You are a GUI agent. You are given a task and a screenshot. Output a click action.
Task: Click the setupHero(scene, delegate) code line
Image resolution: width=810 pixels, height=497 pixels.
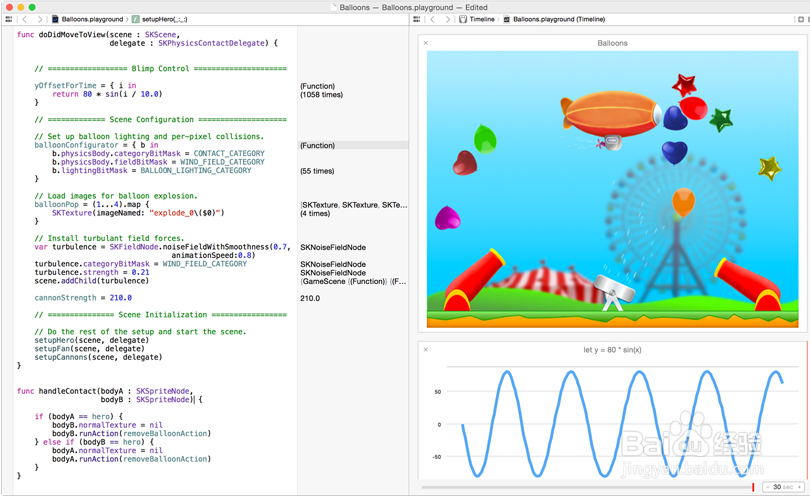pos(91,340)
